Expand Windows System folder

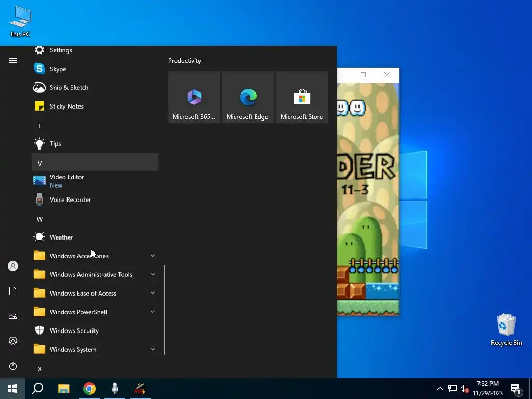click(95, 349)
